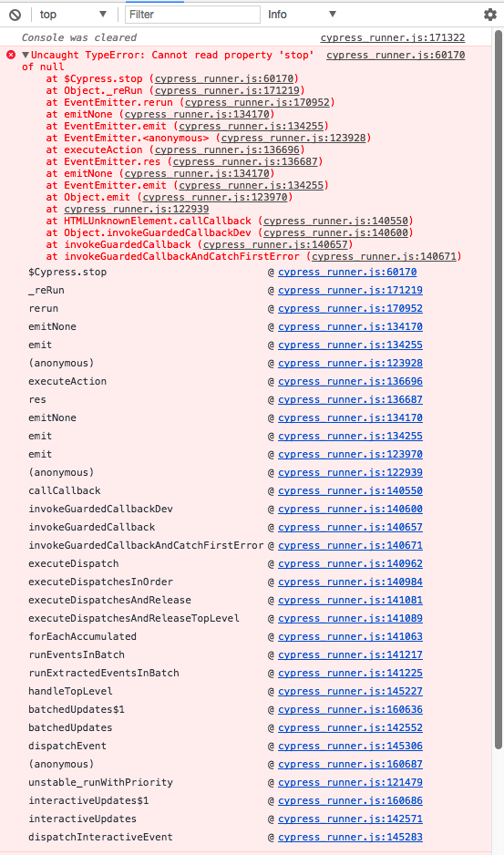
Task: Click the 'handleTopLevel' function name
Action: [70, 692]
